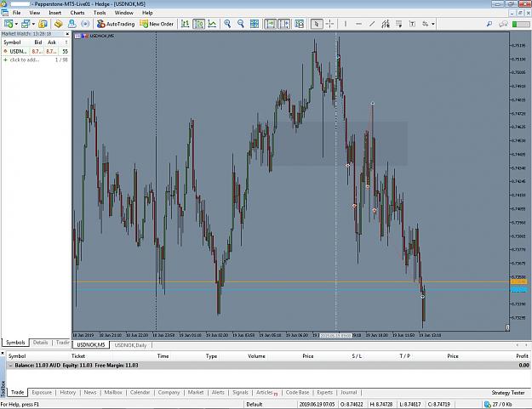
Task: Open the Window menu
Action: [x=123, y=13]
